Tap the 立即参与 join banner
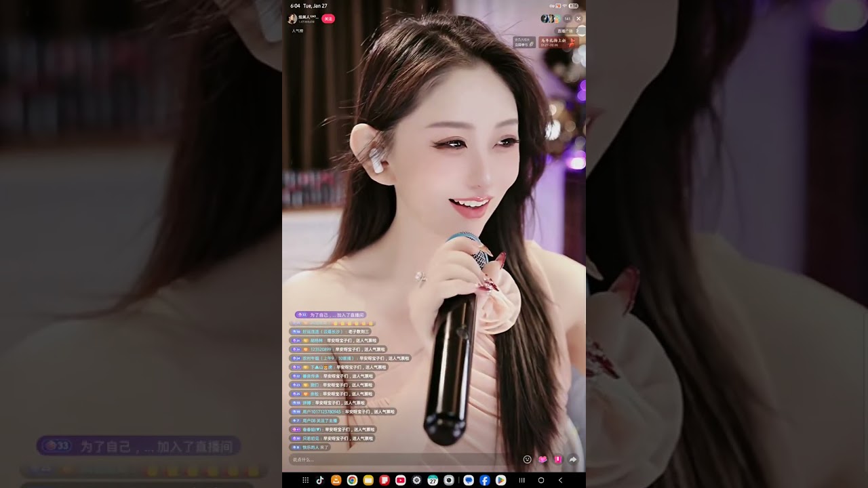 (525, 42)
